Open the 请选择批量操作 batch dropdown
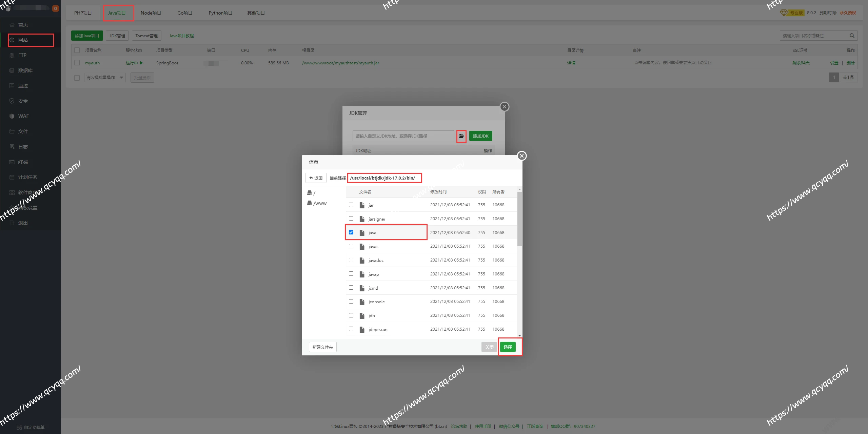The height and width of the screenshot is (434, 868). [x=104, y=78]
